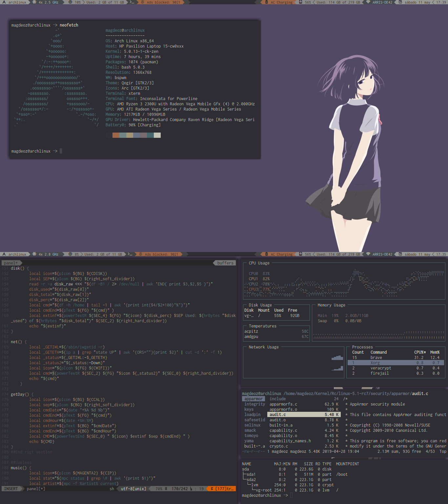Click the 170/242 line counter in vim
Image resolution: width=448 pixels, height=504 pixels.
click(179, 489)
